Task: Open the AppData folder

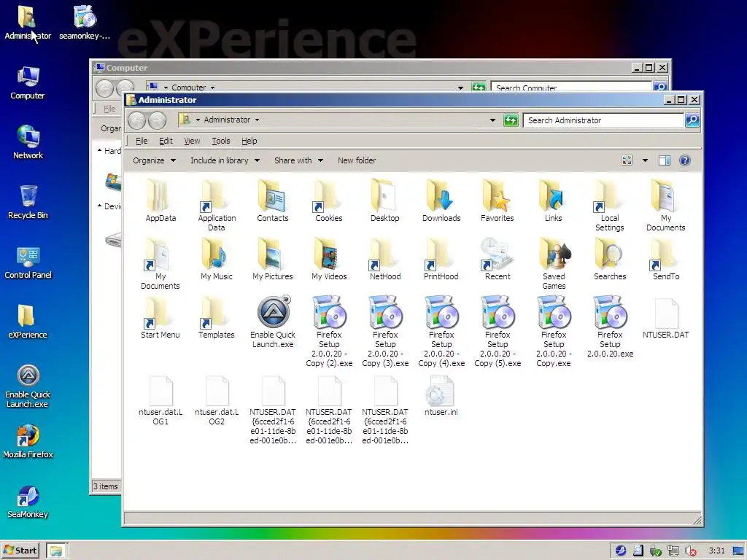Action: [160, 201]
